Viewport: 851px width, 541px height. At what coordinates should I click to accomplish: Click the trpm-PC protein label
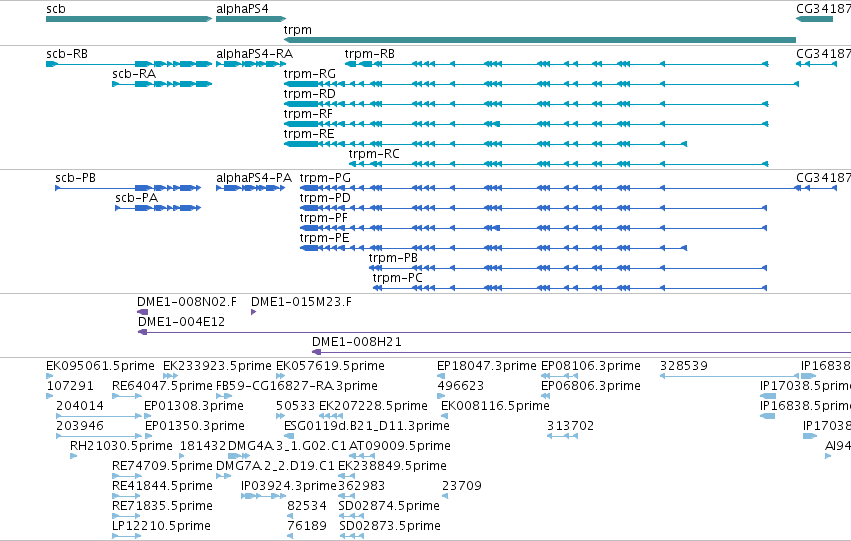coord(397,278)
